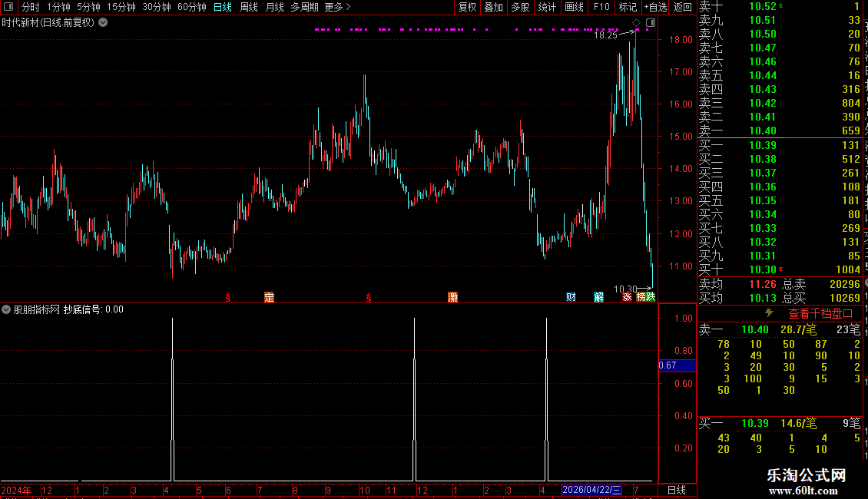Select the 卖一 10.40 order book row
Image resolution: width=868 pixels, height=499 pixels.
[x=780, y=131]
